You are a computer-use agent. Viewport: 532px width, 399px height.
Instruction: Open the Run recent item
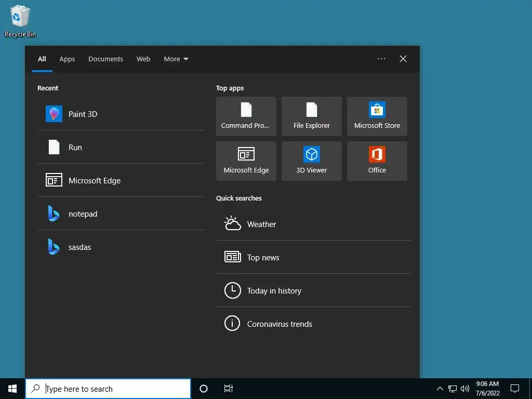tap(120, 147)
